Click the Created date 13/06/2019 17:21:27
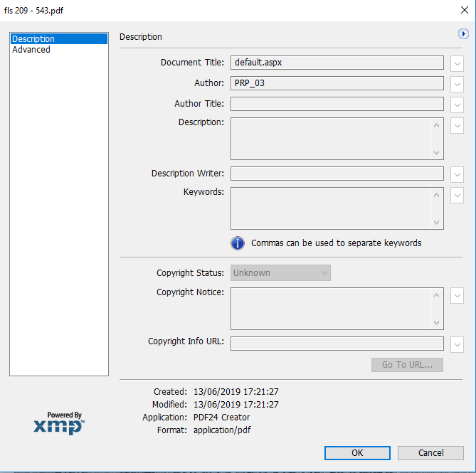476x473 pixels. point(236,392)
